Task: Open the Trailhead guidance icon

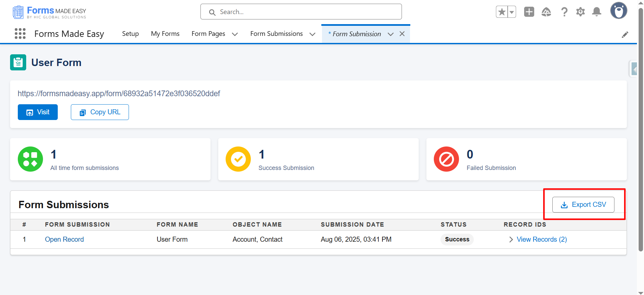Action: tap(546, 12)
